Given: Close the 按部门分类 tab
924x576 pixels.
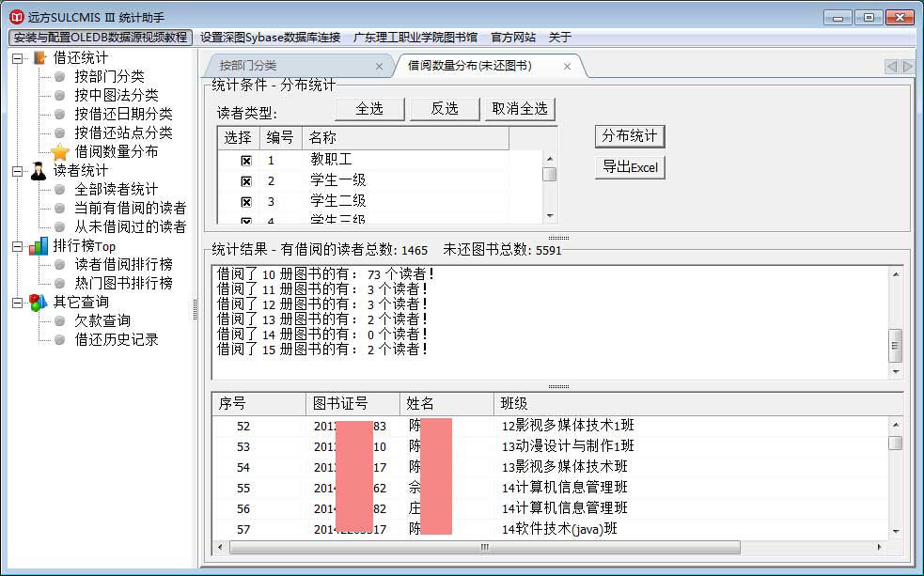Looking at the screenshot, I should click(x=379, y=67).
